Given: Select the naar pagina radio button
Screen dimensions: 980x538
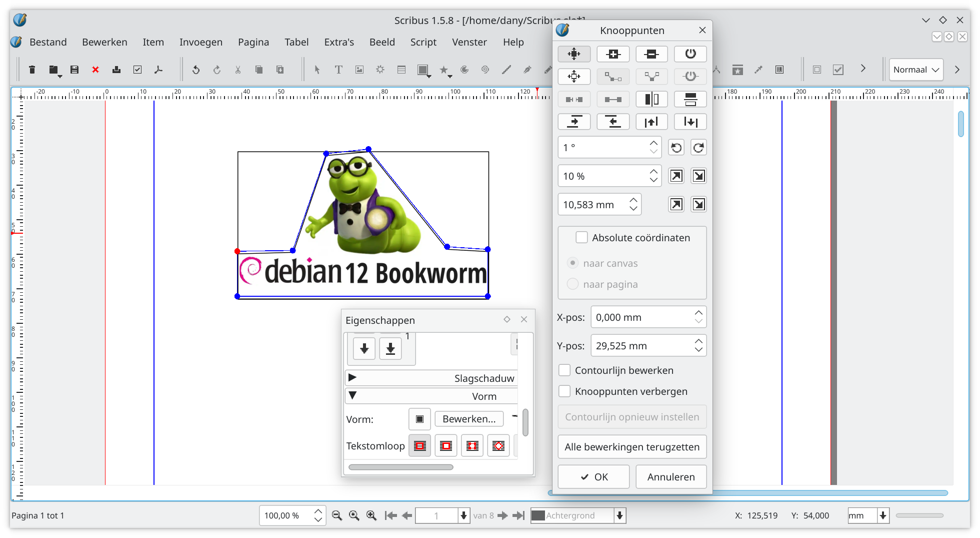Looking at the screenshot, I should 573,284.
